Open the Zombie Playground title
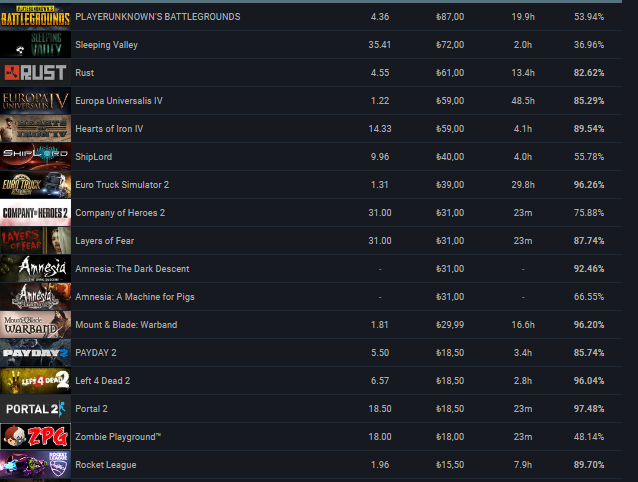 tap(118, 437)
